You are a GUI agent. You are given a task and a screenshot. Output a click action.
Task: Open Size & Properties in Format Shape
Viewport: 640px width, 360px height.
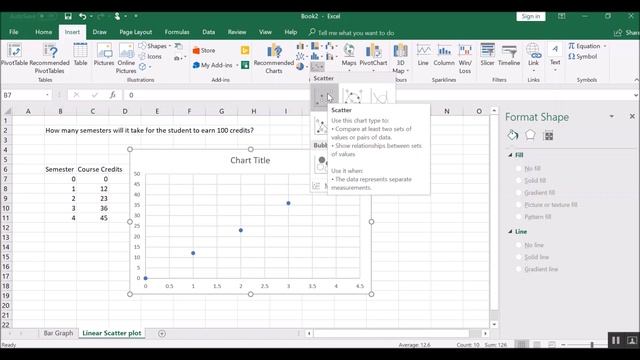point(548,135)
